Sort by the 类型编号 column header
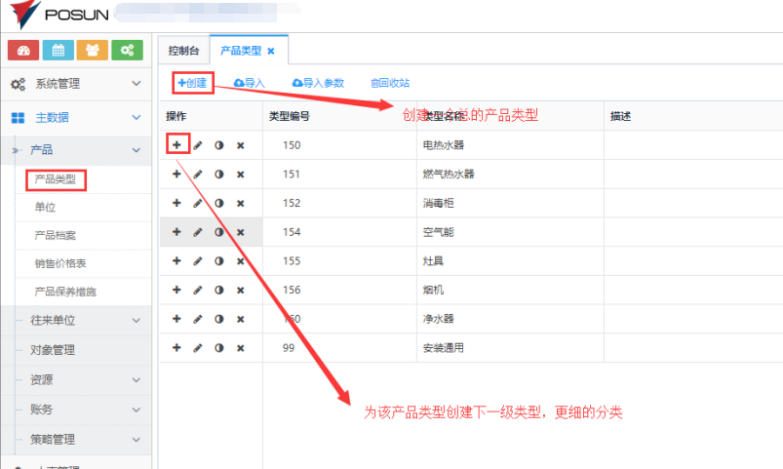The width and height of the screenshot is (783, 469). pos(289,116)
